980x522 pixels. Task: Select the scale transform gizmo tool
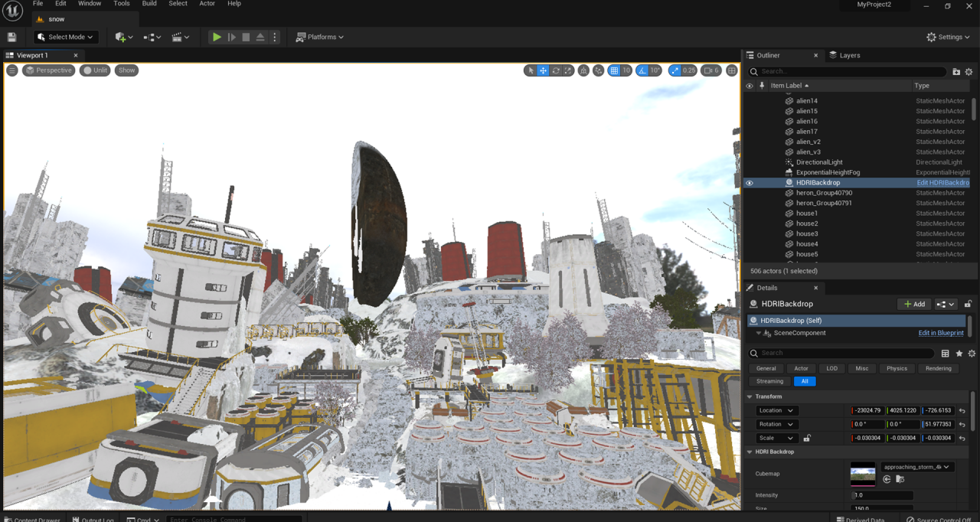568,70
